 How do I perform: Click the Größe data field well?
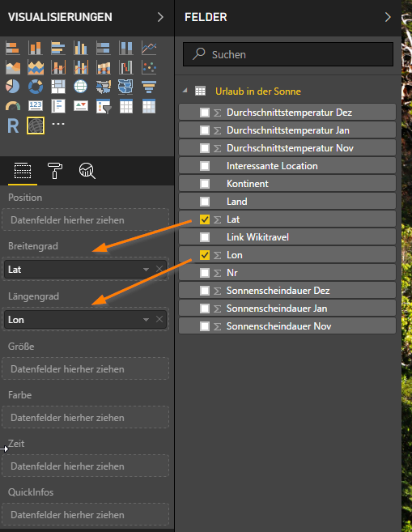tap(85, 368)
